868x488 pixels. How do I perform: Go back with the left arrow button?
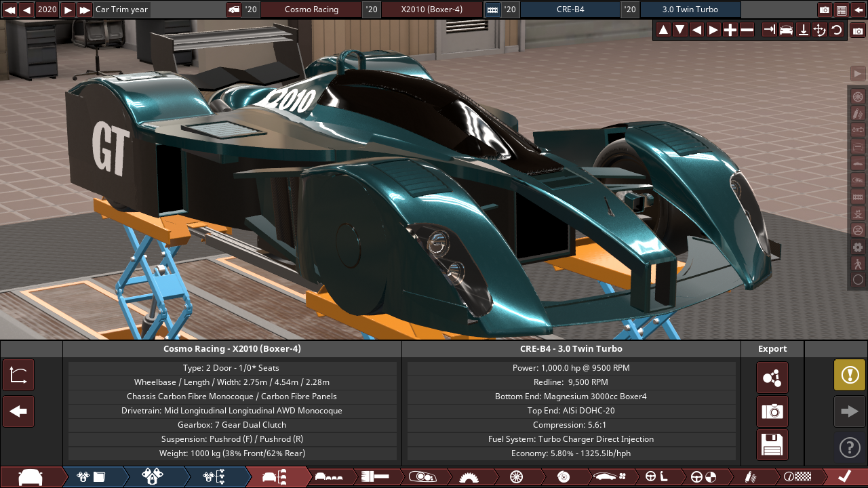[x=18, y=411]
